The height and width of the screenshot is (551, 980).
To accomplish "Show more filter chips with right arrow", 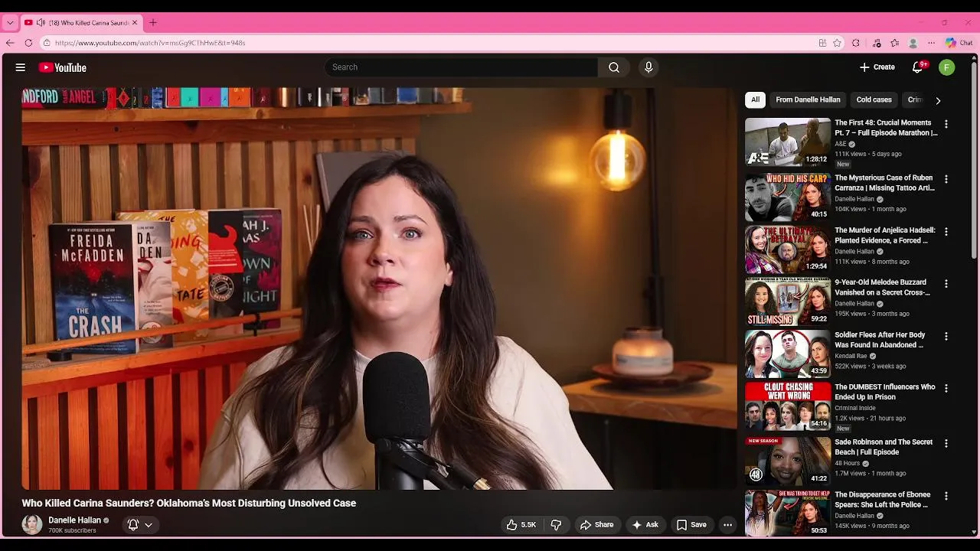I will click(938, 100).
